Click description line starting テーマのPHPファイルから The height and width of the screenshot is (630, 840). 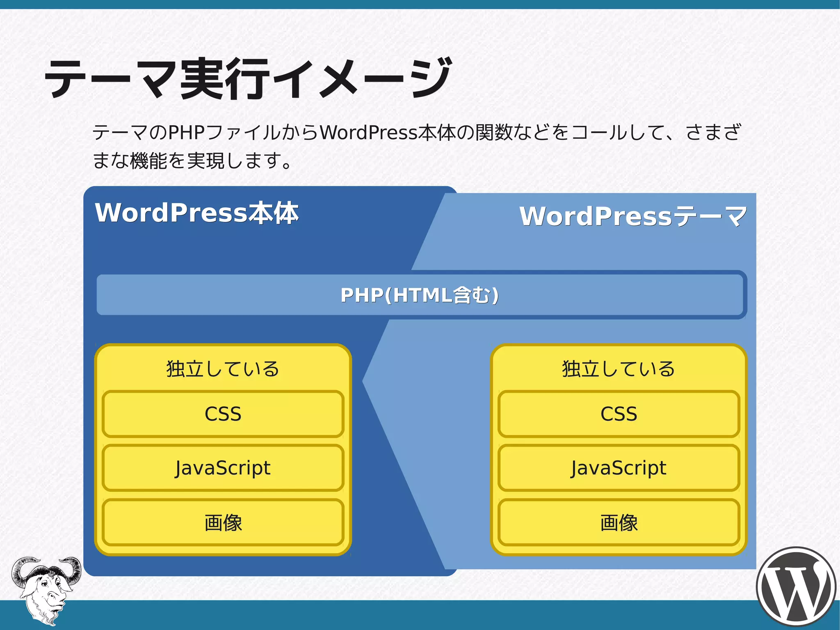coord(416,132)
